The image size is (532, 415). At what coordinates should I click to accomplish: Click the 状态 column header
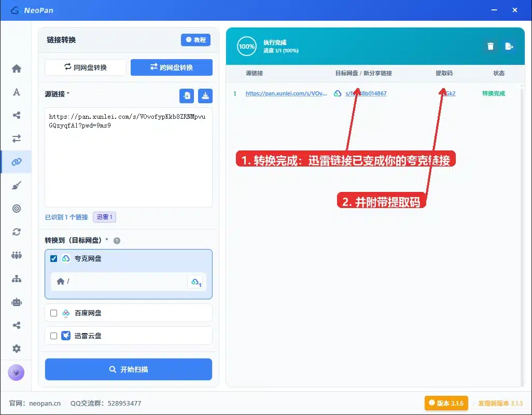[x=499, y=73]
